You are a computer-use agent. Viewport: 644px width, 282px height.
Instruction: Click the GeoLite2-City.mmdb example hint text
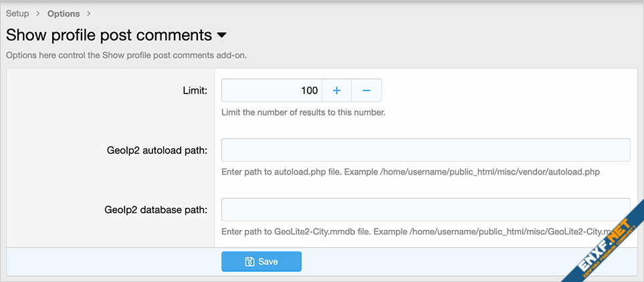coord(415,231)
